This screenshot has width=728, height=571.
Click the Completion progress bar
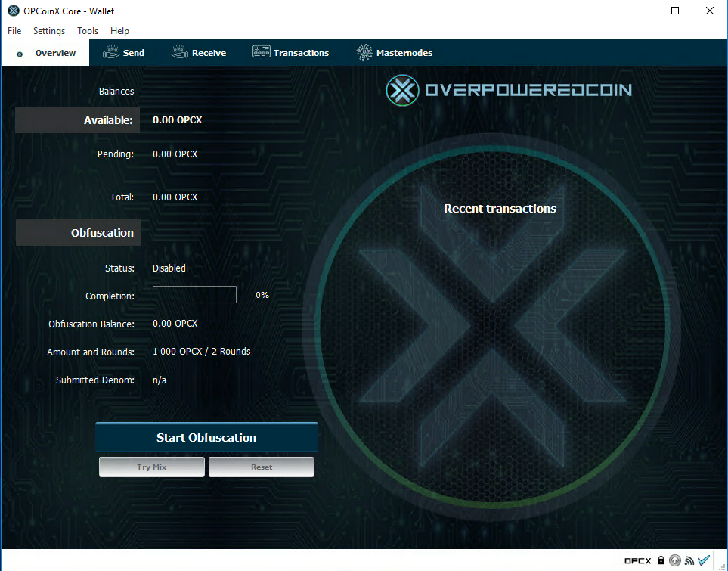pyautogui.click(x=194, y=294)
